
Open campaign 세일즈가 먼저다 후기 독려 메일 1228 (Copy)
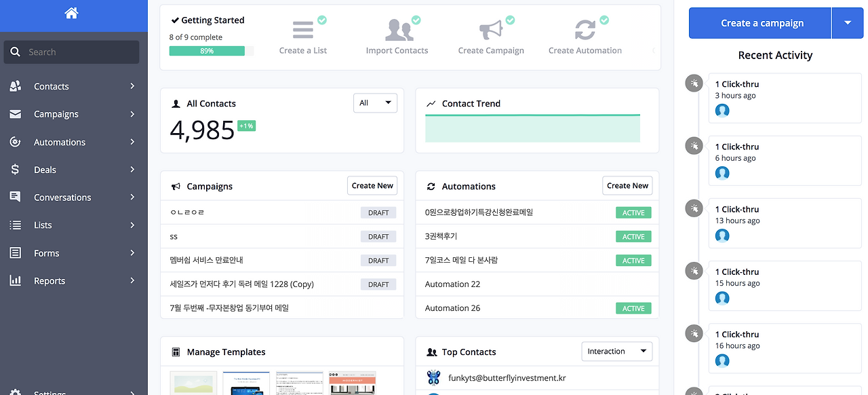pos(242,284)
